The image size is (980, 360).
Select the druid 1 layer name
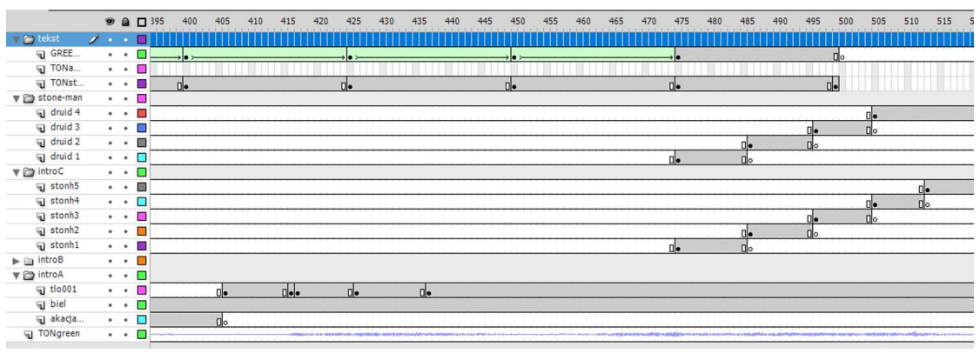[64, 157]
